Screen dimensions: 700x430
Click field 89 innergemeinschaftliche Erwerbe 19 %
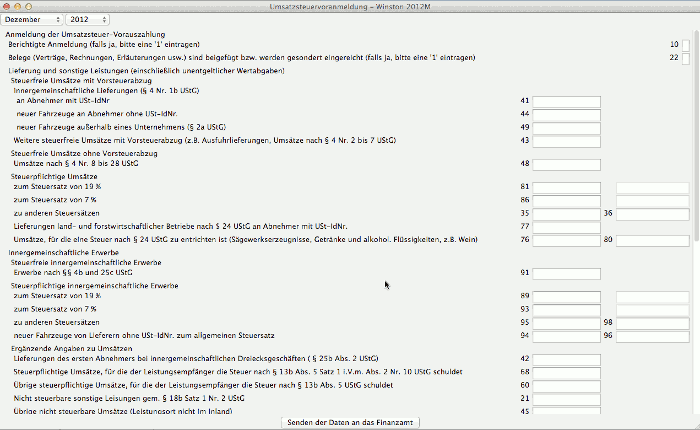(x=567, y=296)
